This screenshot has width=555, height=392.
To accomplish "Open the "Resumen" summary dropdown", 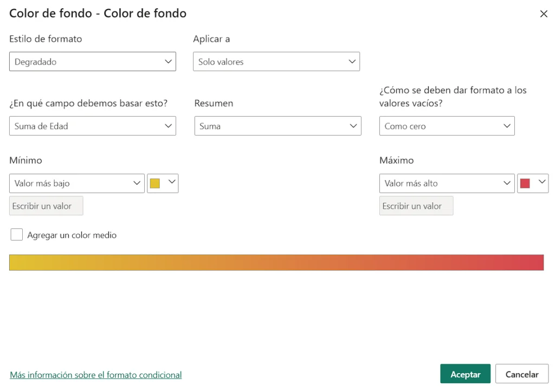I will (277, 126).
